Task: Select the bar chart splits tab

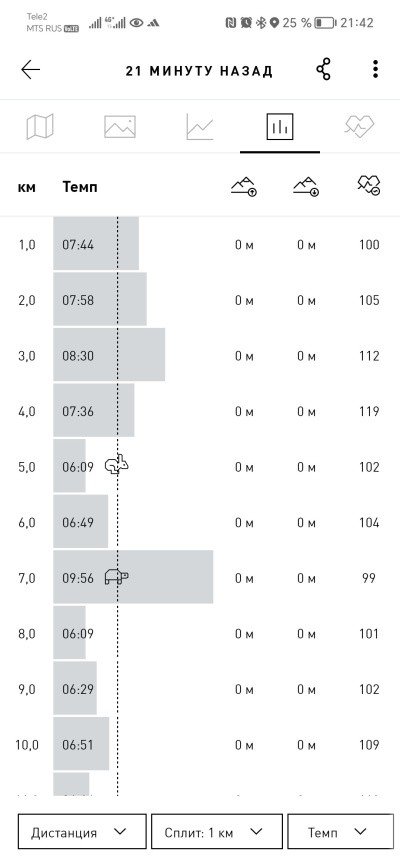Action: [280, 127]
